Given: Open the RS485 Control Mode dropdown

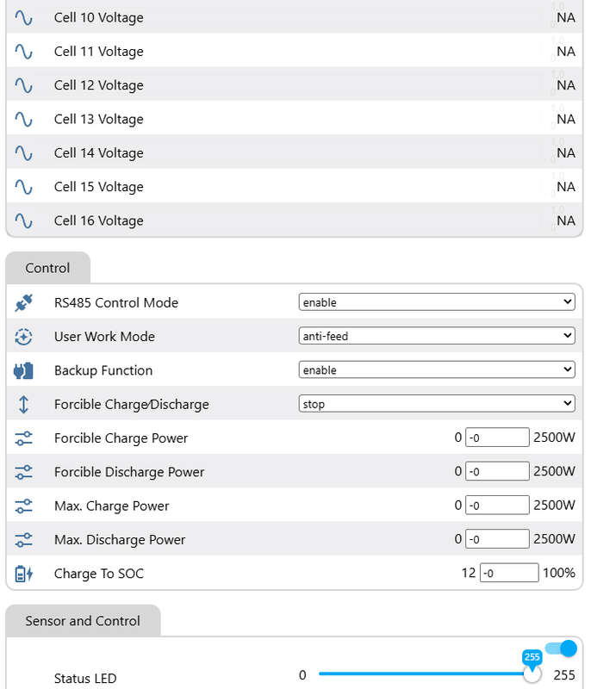Looking at the screenshot, I should (x=436, y=302).
